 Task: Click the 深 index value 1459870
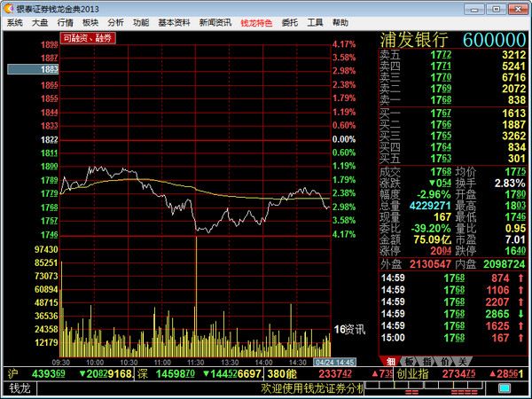click(x=175, y=374)
